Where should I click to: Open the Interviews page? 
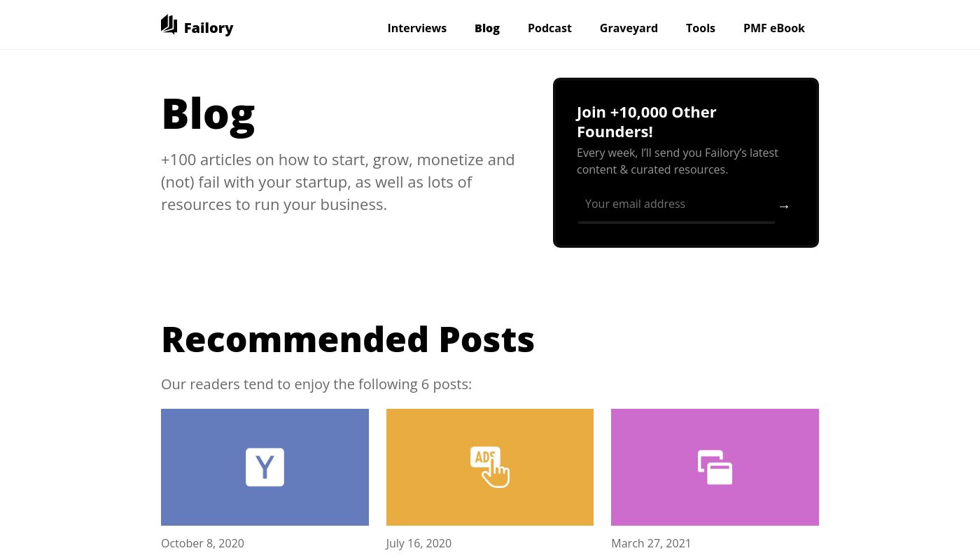point(416,28)
